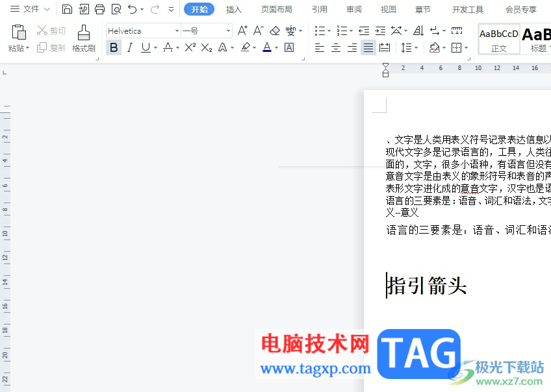
Task: Click the Copy button
Action: 51,47
